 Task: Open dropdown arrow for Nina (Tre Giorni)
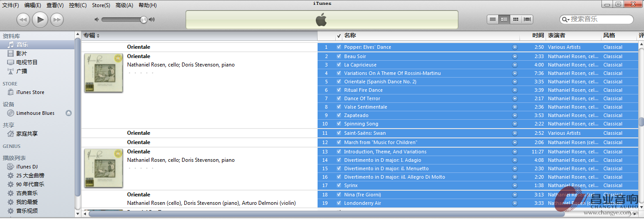point(515,195)
